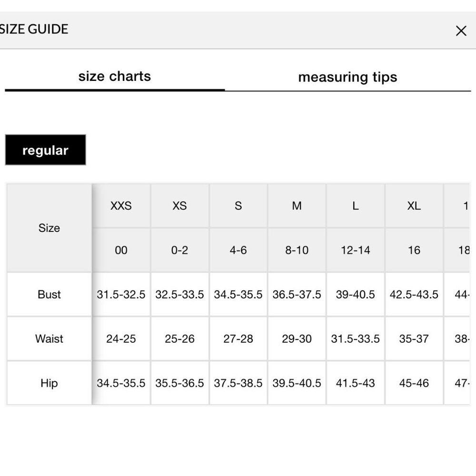Click the regular size type button
Image resolution: width=476 pixels, height=476 pixels.
coord(46,150)
